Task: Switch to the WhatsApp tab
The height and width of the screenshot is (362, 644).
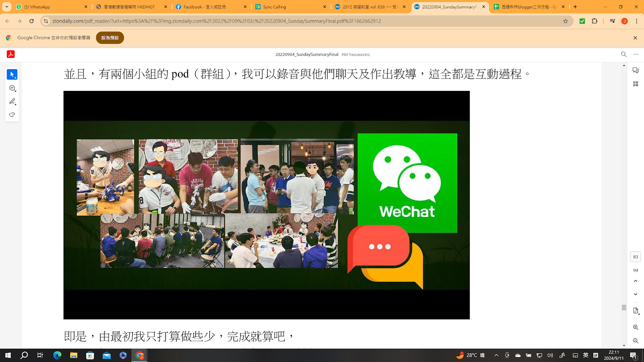Action: tap(52, 7)
